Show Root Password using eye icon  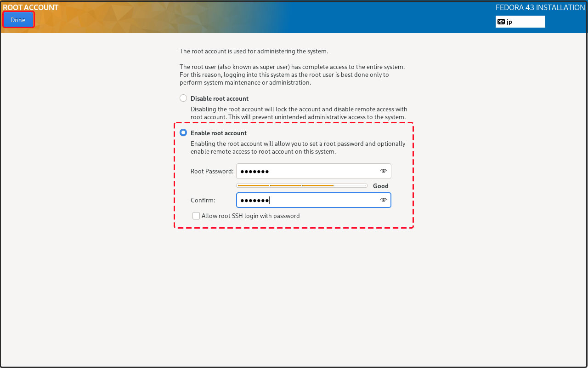click(x=384, y=171)
